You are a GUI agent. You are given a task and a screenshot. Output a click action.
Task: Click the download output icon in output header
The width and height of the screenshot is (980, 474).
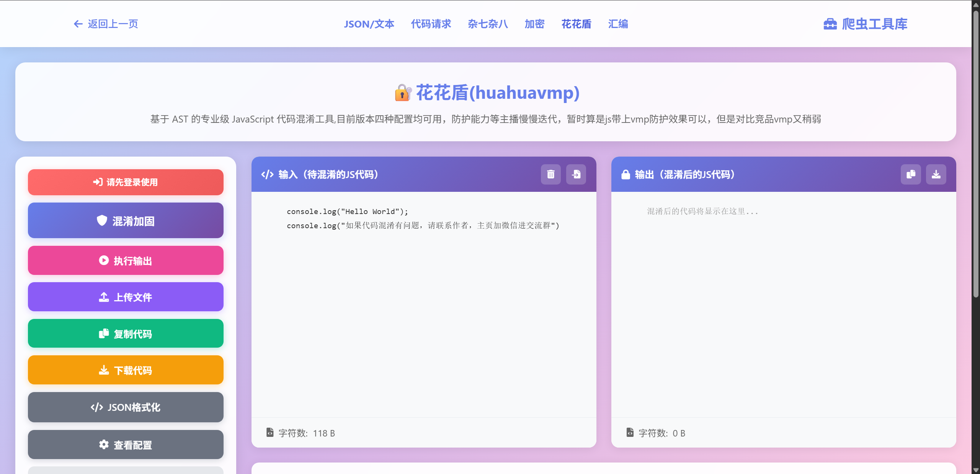tap(936, 174)
